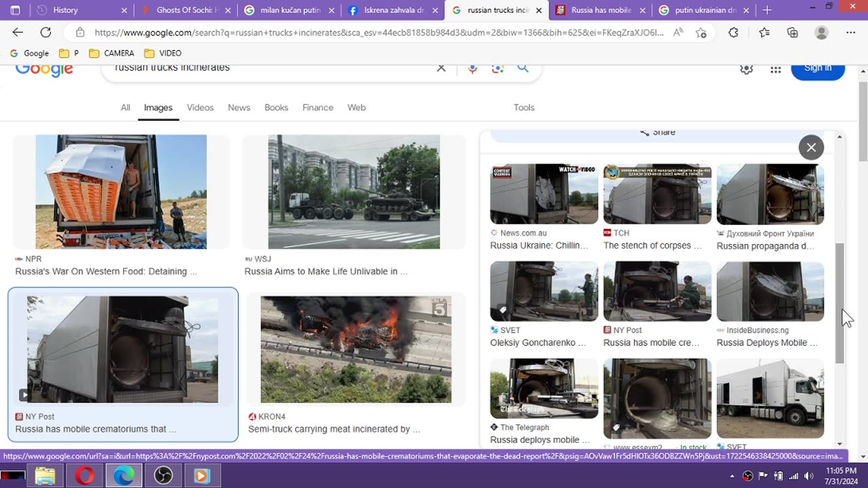Open the tab actions menu icon
The image size is (868, 488).
[16, 10]
